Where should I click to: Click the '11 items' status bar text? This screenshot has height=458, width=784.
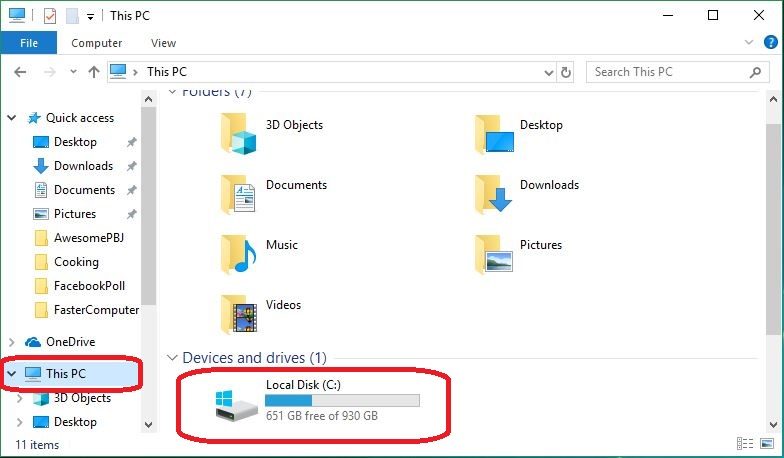click(x=37, y=444)
